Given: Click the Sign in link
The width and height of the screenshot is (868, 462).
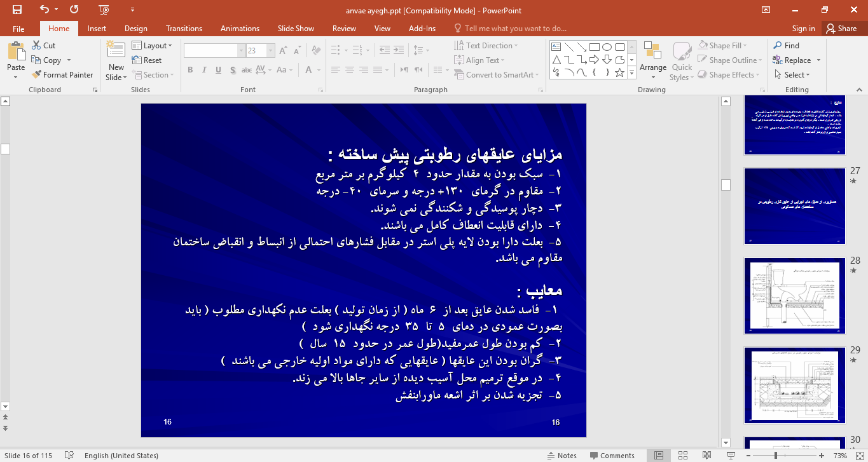Looking at the screenshot, I should point(803,29).
